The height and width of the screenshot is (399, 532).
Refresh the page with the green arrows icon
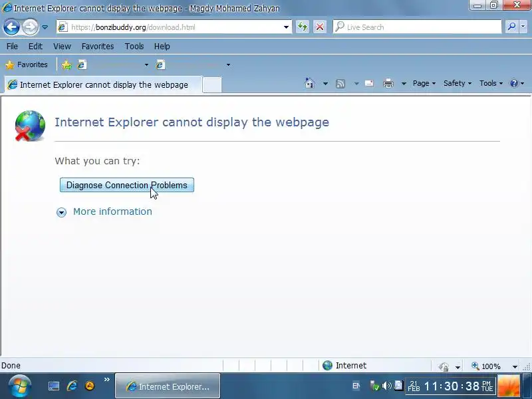pyautogui.click(x=303, y=27)
